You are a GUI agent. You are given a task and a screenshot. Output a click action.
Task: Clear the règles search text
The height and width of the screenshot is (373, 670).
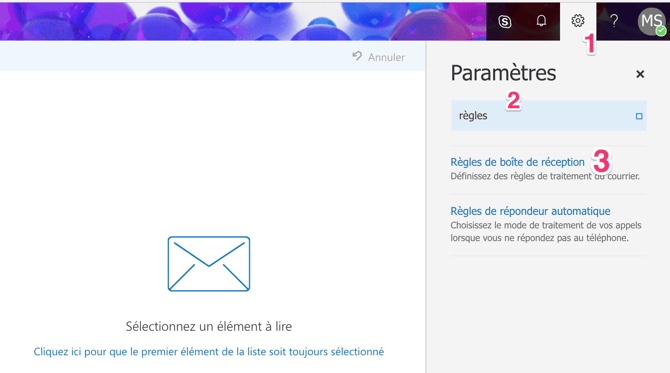point(639,116)
